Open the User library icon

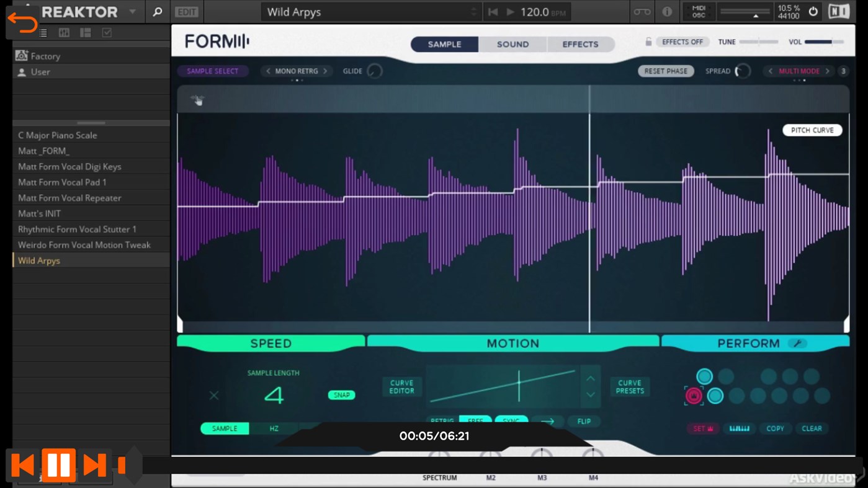click(22, 72)
